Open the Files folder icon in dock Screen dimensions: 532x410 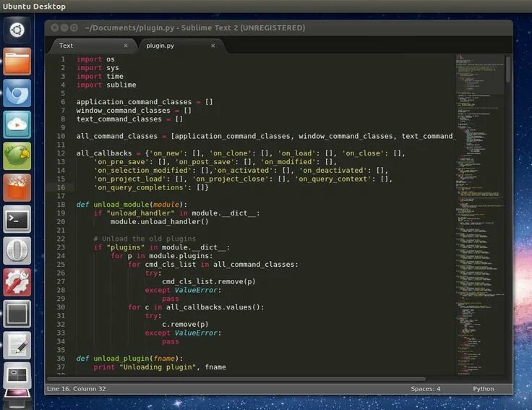pyautogui.click(x=17, y=61)
